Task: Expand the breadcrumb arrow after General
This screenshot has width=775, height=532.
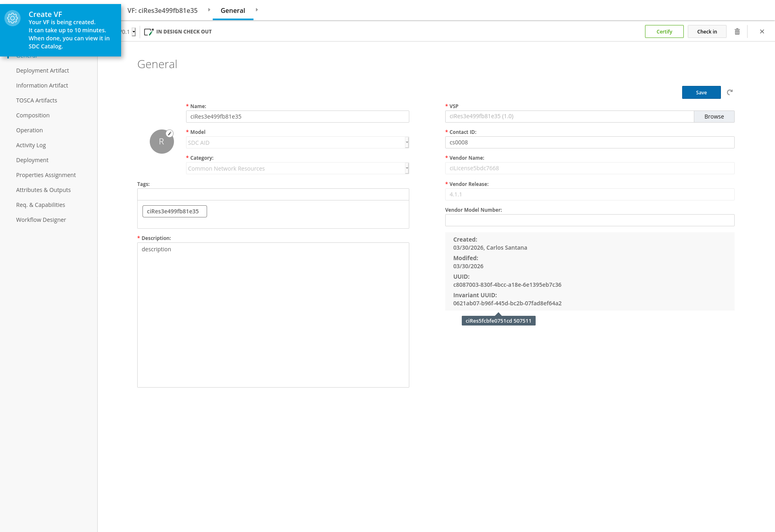Action: tap(257, 10)
